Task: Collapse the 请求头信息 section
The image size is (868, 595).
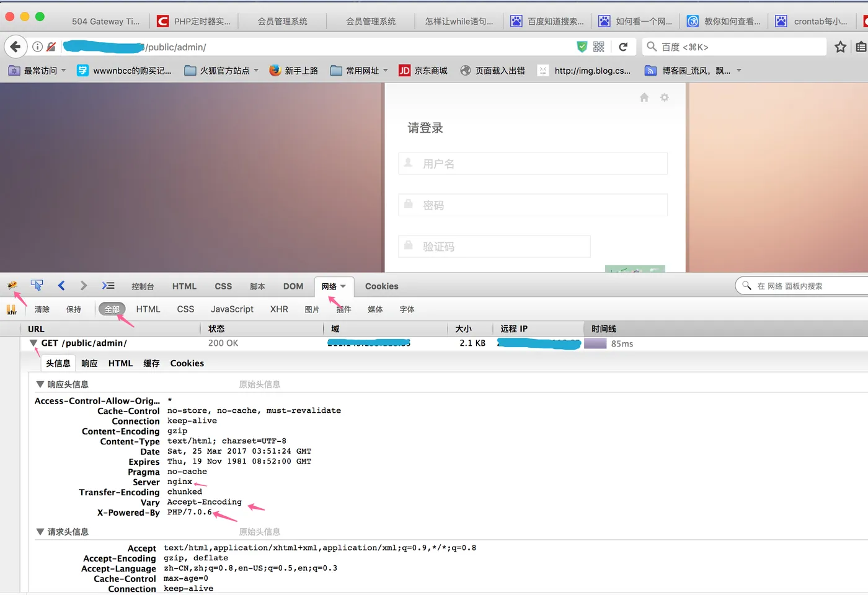Action: click(40, 532)
